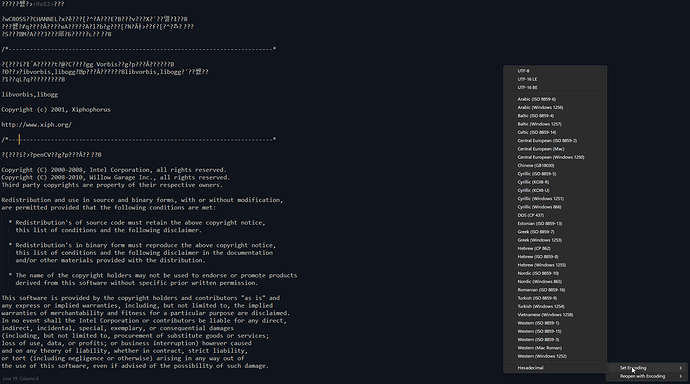The height and width of the screenshot is (384, 690).
Task: Click 'This software is provided by' line
Action: click(x=140, y=298)
